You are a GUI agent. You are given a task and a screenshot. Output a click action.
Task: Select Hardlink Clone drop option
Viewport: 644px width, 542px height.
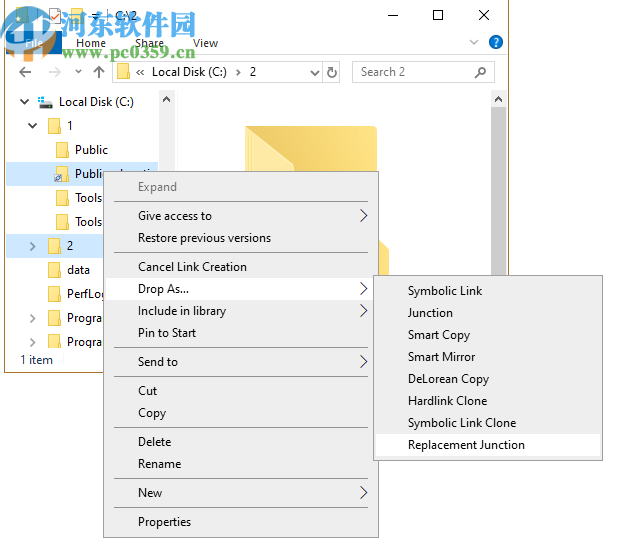488,401
